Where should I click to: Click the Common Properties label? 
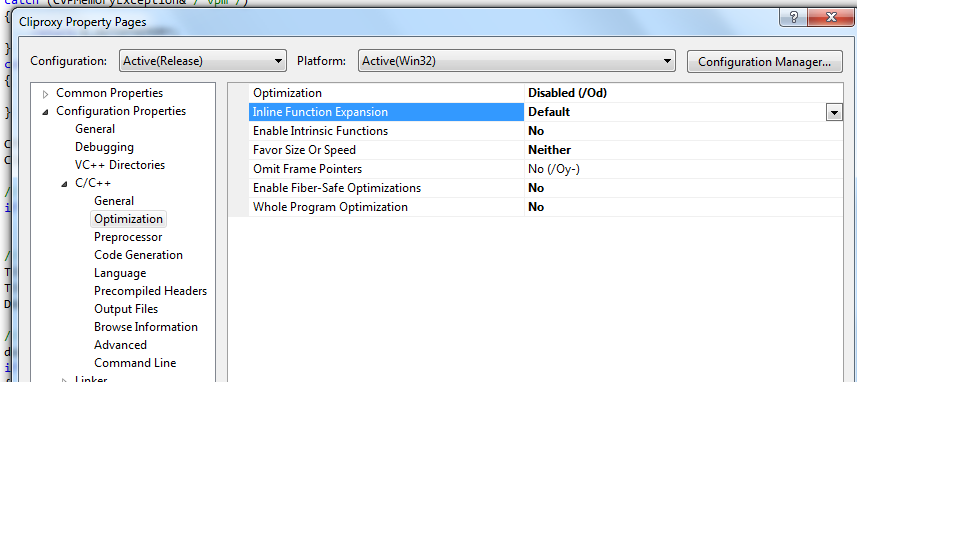point(110,93)
